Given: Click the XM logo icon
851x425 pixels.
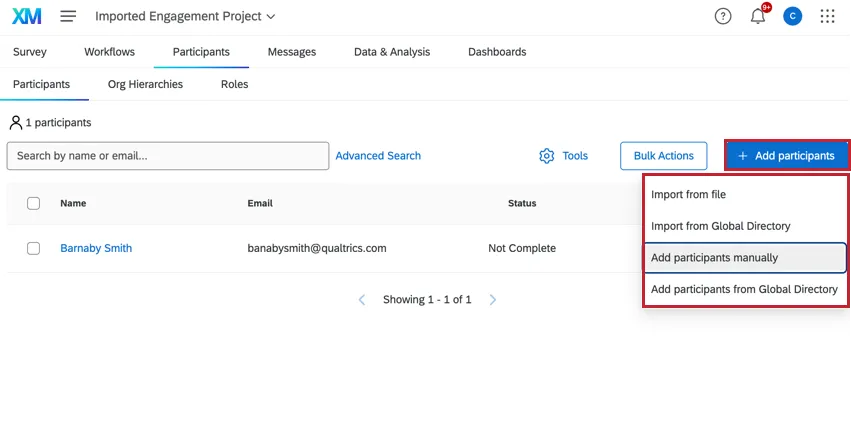Looking at the screenshot, I should pos(27,16).
